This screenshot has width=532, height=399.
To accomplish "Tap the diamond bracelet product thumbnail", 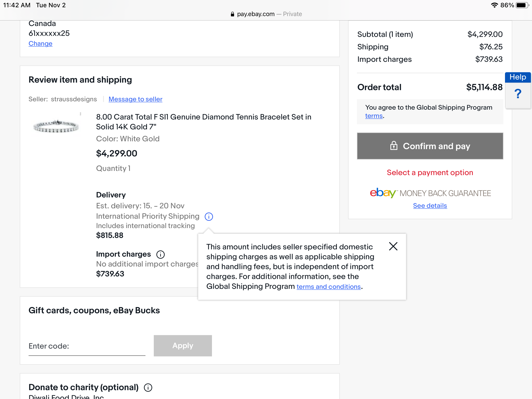I will [56, 127].
